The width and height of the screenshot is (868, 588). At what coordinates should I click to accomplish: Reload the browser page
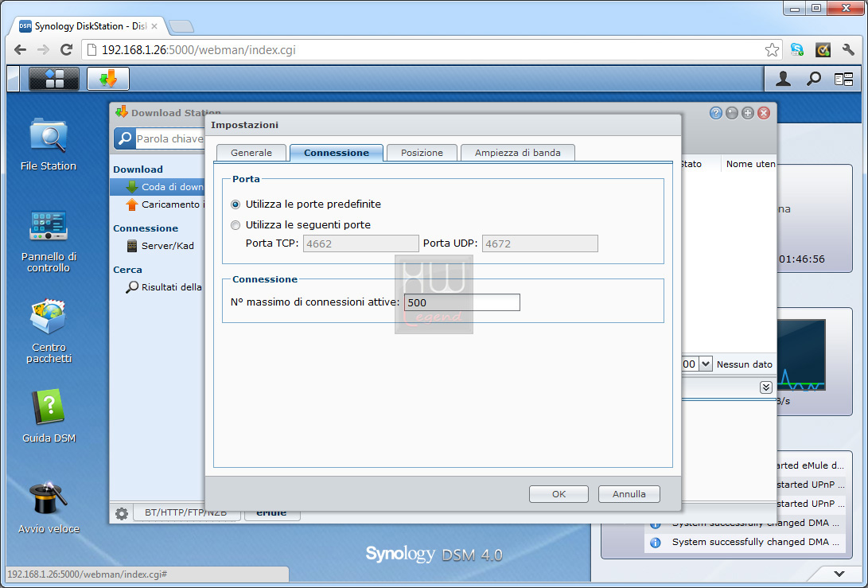click(x=66, y=50)
